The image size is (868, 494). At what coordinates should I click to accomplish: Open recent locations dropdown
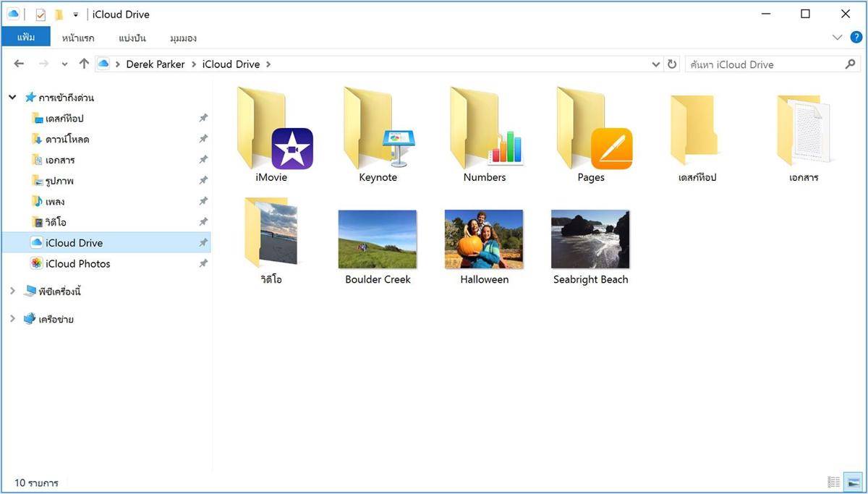pos(64,64)
